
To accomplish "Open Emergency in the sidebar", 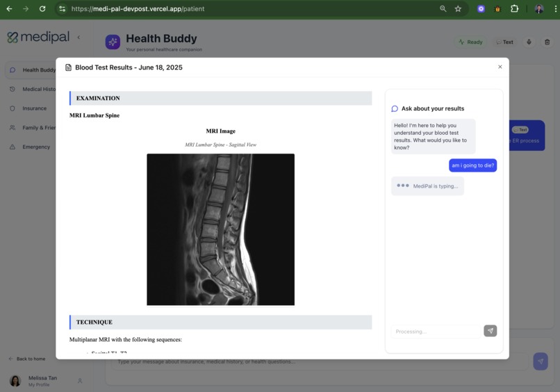I will click(x=31, y=147).
